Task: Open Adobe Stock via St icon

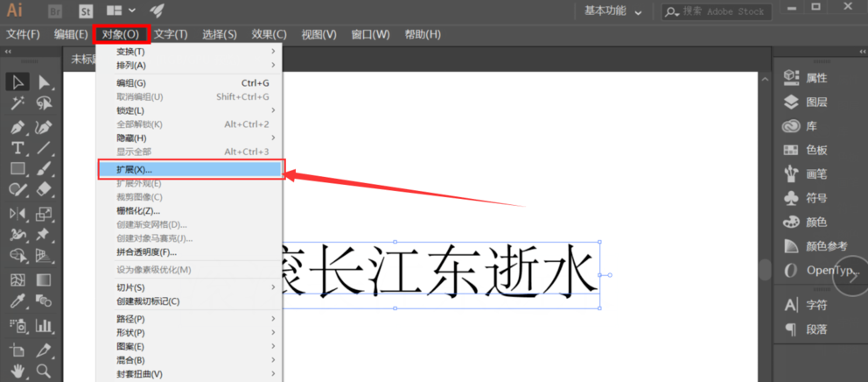Action: click(86, 11)
